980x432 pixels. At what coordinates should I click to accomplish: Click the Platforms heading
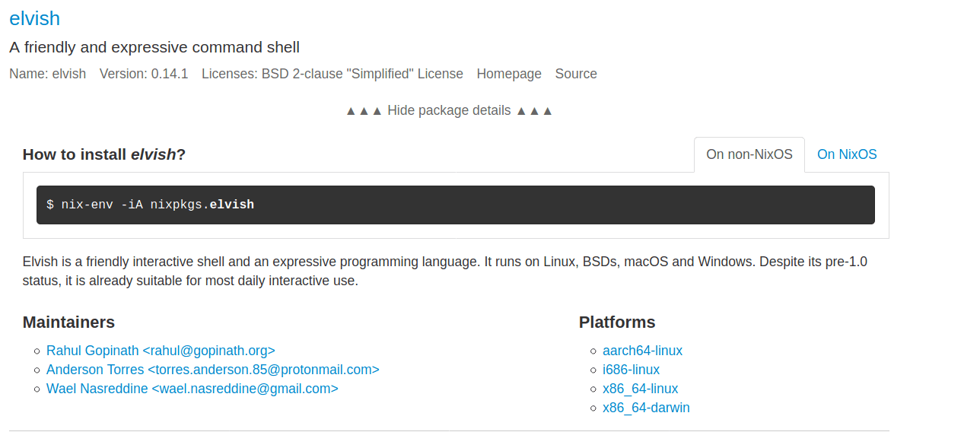point(617,322)
